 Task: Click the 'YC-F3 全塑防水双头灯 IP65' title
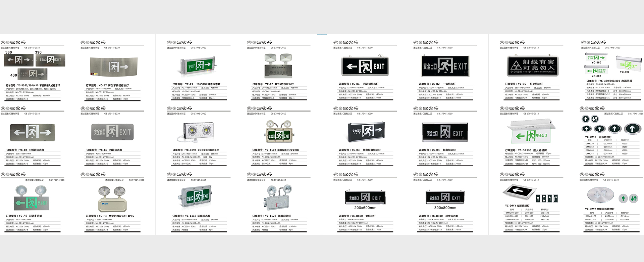(x=116, y=216)
